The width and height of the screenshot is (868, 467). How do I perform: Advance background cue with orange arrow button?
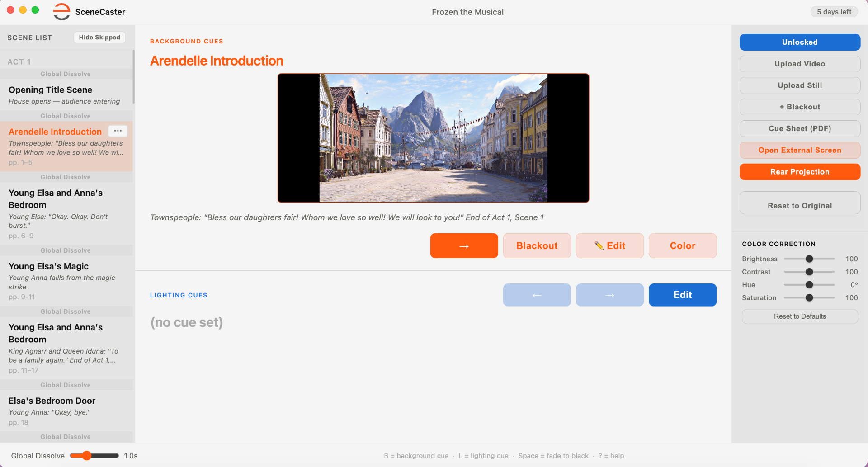tap(464, 246)
